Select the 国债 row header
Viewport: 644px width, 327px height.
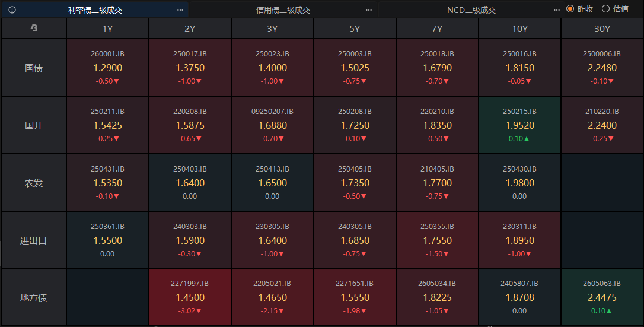pos(34,68)
